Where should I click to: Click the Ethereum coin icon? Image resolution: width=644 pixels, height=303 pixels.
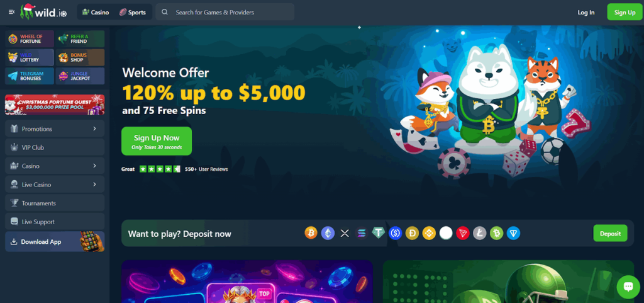pyautogui.click(x=328, y=233)
